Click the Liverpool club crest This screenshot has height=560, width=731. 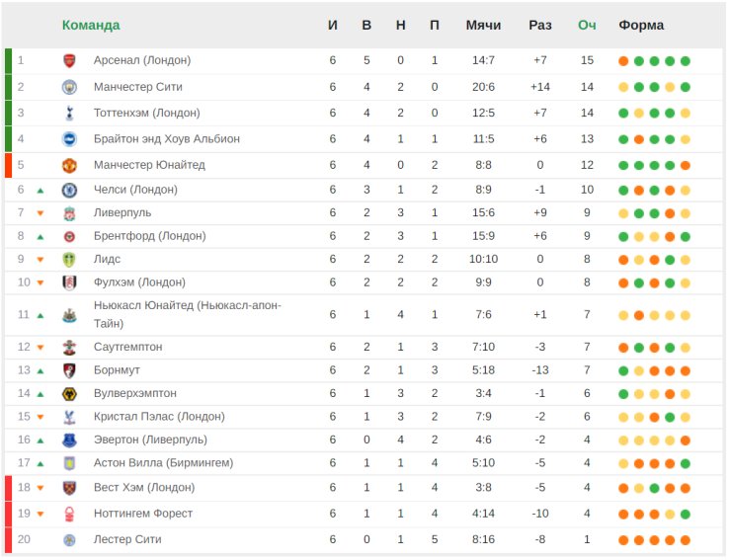tap(69, 213)
